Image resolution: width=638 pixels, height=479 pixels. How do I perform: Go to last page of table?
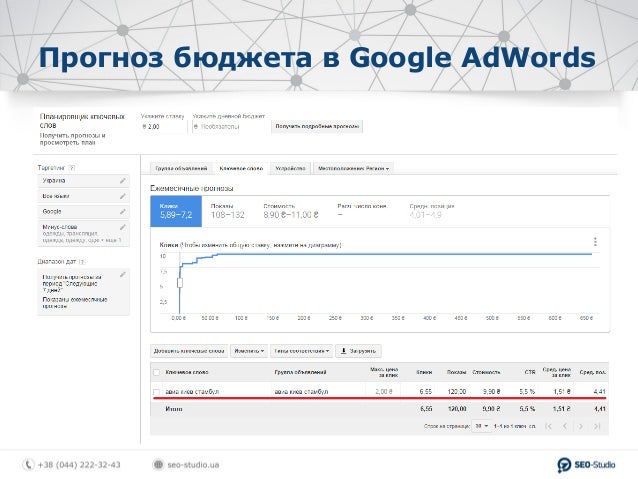pyautogui.click(x=597, y=426)
